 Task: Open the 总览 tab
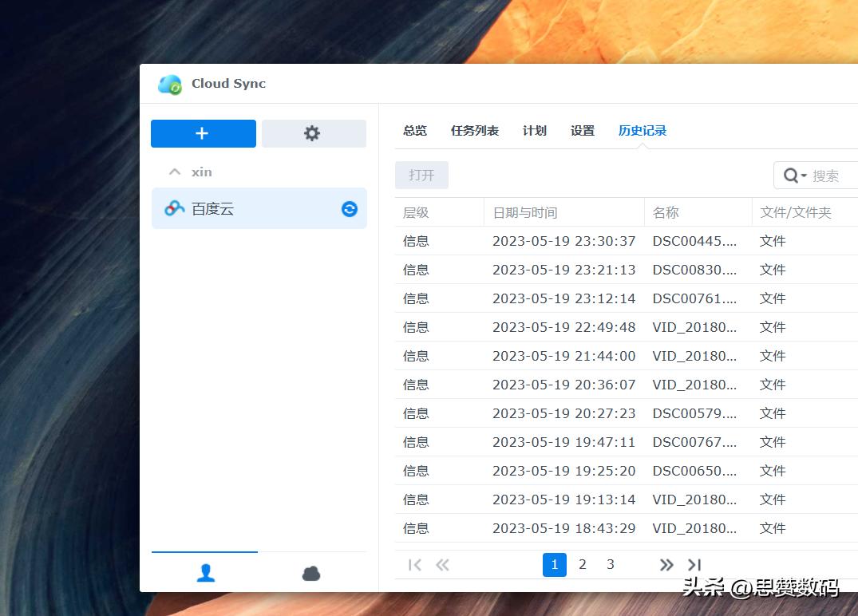[414, 130]
